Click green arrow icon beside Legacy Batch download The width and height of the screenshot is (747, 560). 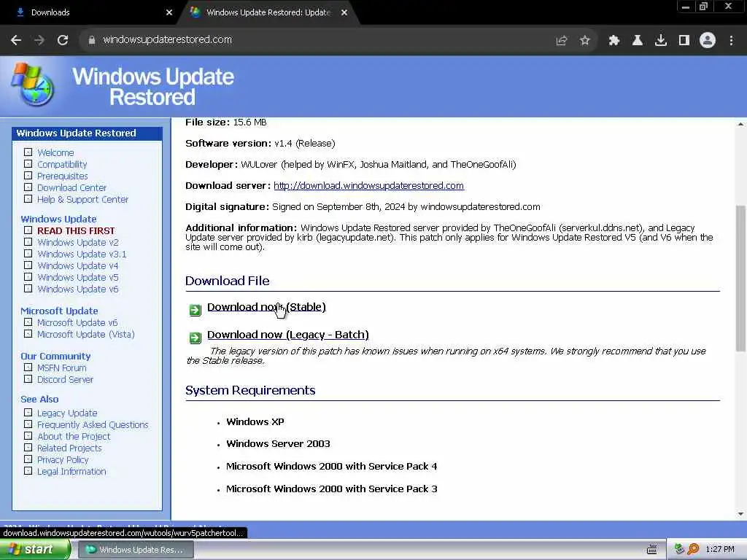(195, 338)
